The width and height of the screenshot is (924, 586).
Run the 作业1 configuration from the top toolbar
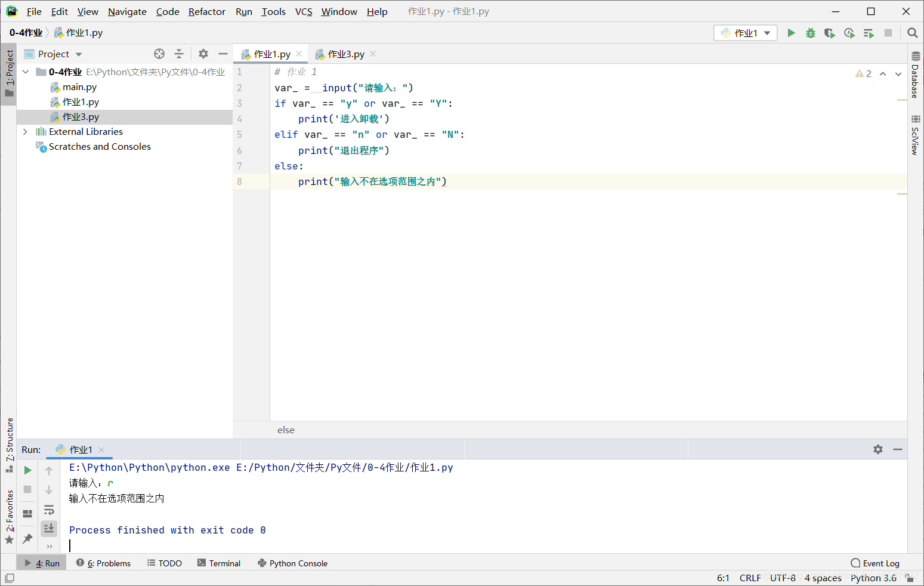(791, 33)
